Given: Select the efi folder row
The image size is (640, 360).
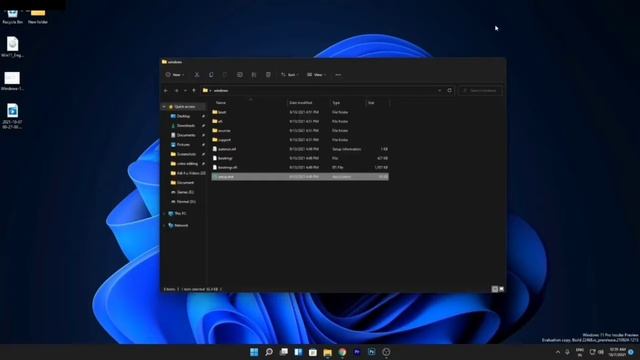Looking at the screenshot, I should click(300, 121).
